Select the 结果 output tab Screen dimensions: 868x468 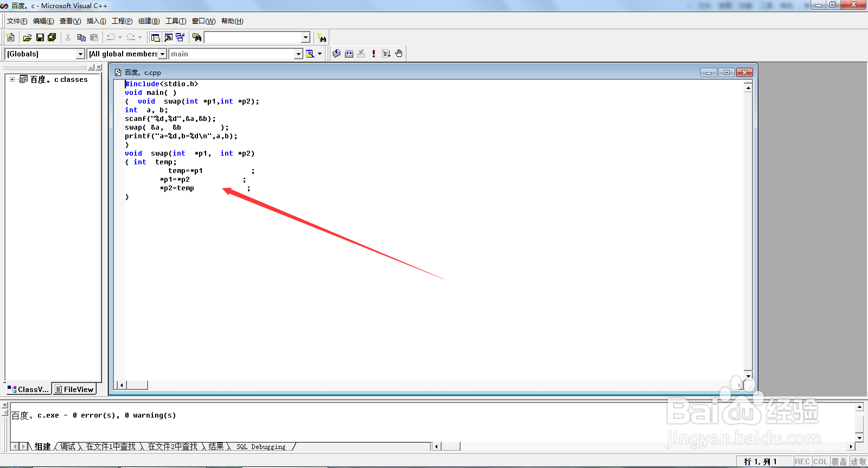[x=216, y=447]
